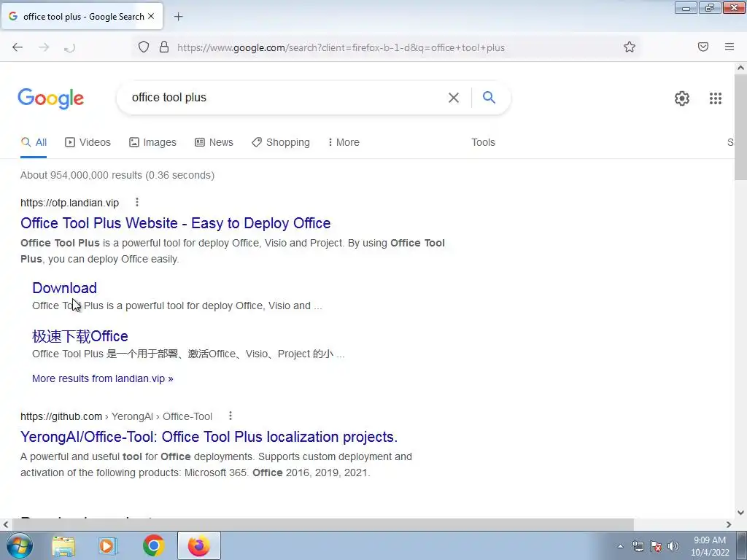Viewport: 747px width, 560px height.
Task: Open Office Tool Plus Website result link
Action: click(175, 223)
